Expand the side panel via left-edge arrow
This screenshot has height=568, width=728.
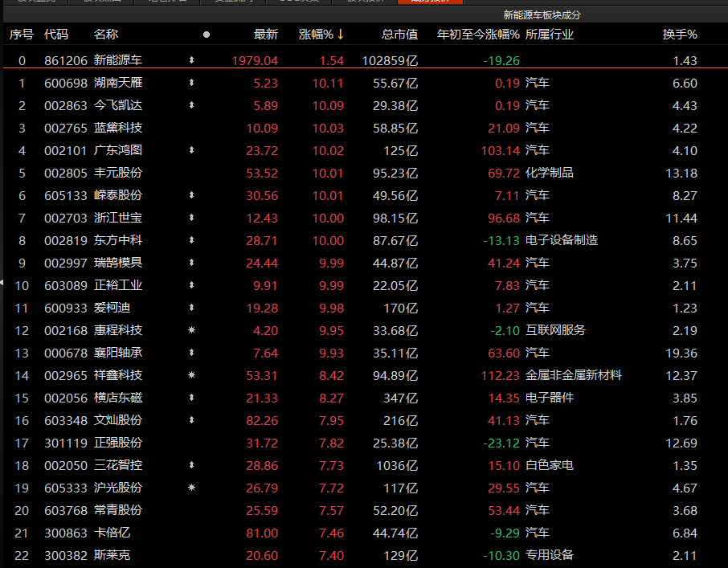pyautogui.click(x=2, y=282)
